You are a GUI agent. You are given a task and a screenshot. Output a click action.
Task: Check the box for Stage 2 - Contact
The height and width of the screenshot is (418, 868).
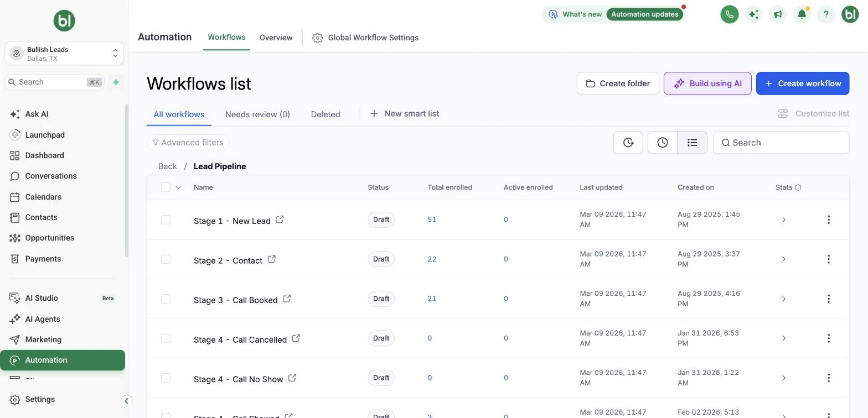[166, 259]
